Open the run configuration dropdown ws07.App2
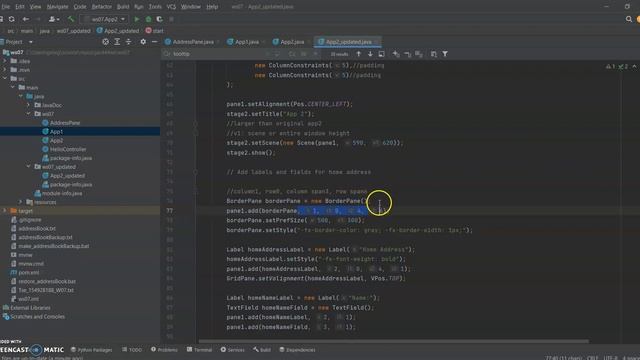The width and height of the screenshot is (640, 360). pyautogui.click(x=105, y=19)
